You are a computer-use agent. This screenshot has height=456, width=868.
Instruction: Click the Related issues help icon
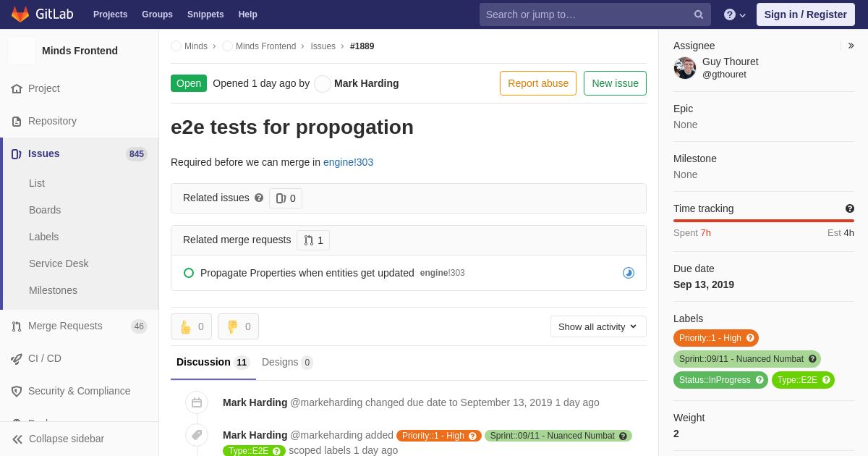(x=259, y=198)
